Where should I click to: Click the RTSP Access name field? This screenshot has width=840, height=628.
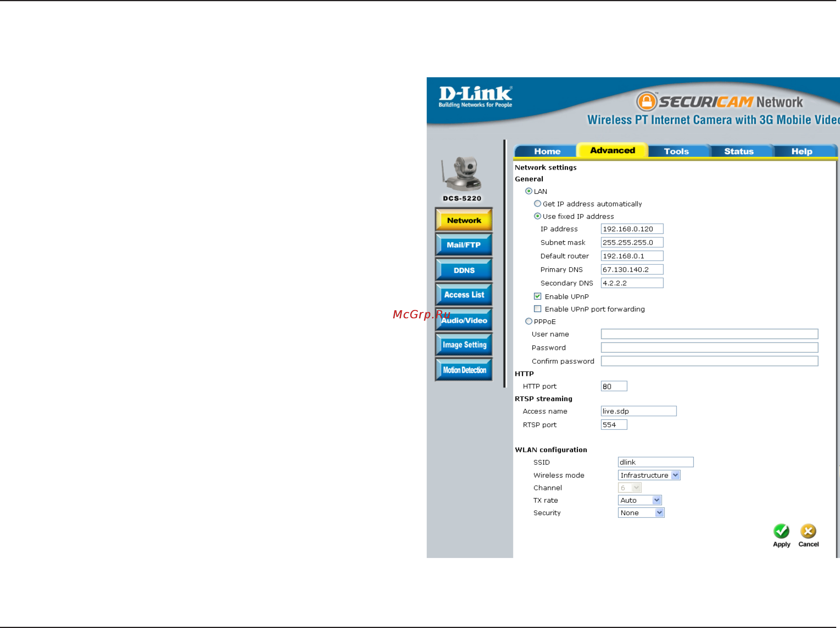click(x=638, y=411)
